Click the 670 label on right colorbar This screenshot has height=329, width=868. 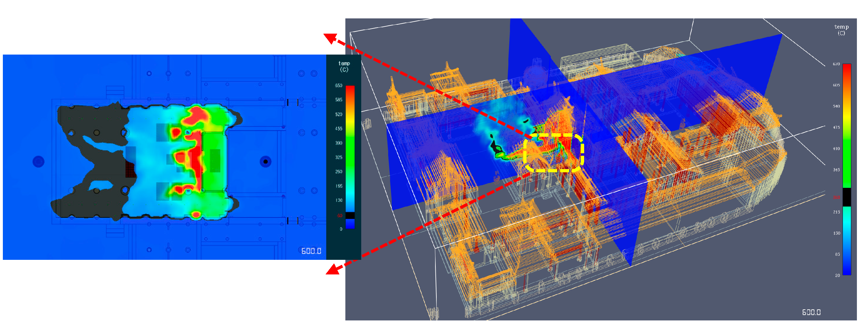point(836,64)
